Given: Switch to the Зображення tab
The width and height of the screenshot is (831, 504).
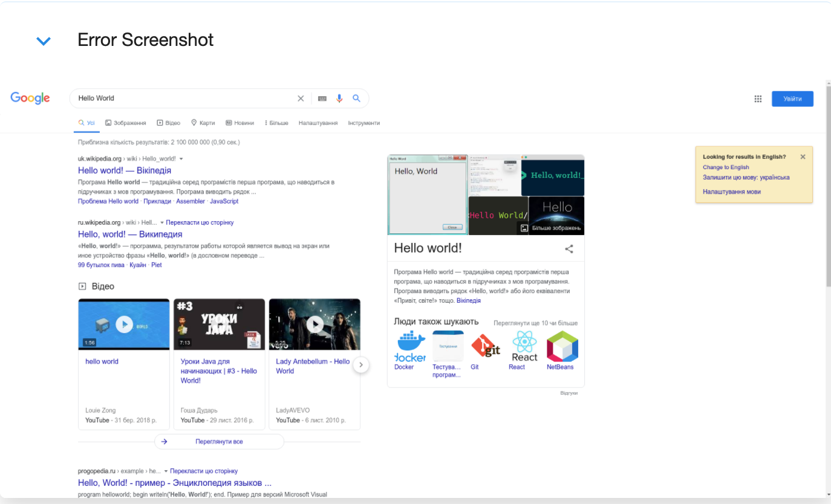Looking at the screenshot, I should (x=126, y=123).
